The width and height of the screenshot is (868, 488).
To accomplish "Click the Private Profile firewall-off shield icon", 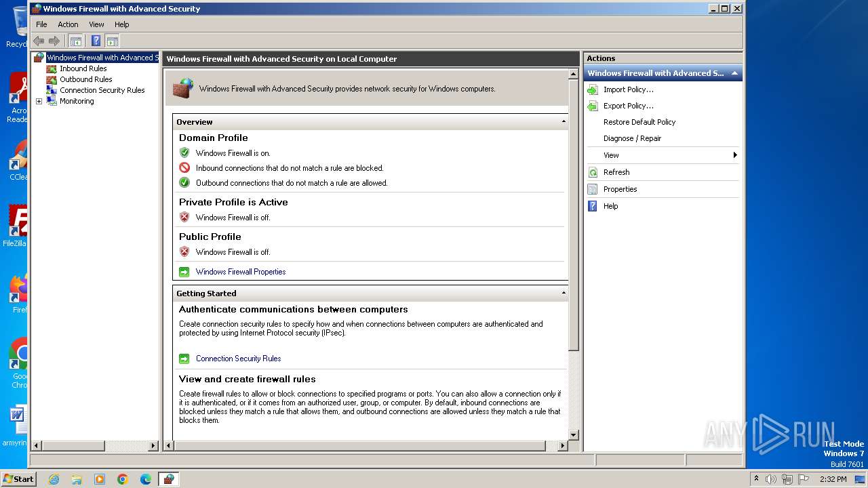I will 184,217.
